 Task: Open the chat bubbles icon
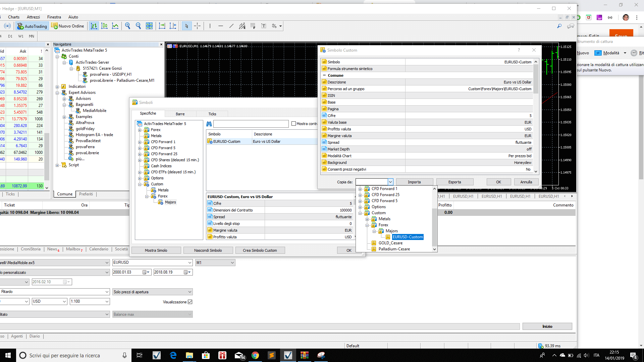click(571, 26)
